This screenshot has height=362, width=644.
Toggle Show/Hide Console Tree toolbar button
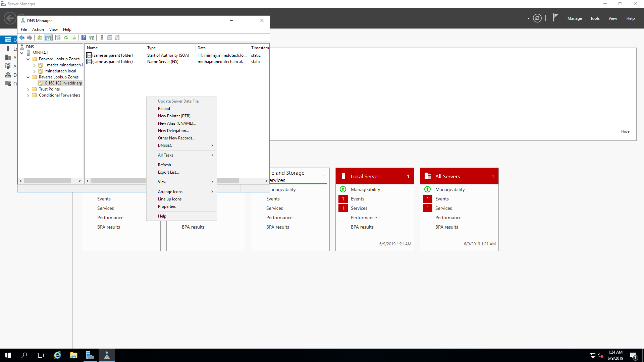(48, 38)
